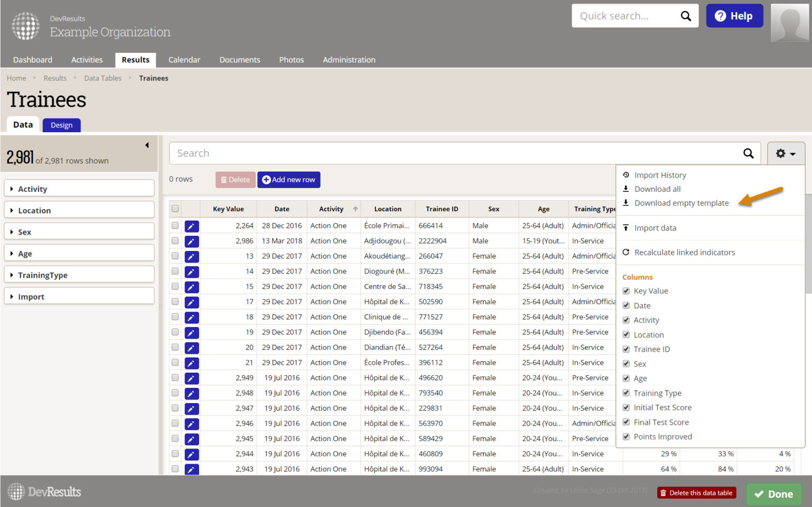Expand the Activity filter
The height and width of the screenshot is (507, 812).
[x=79, y=189]
